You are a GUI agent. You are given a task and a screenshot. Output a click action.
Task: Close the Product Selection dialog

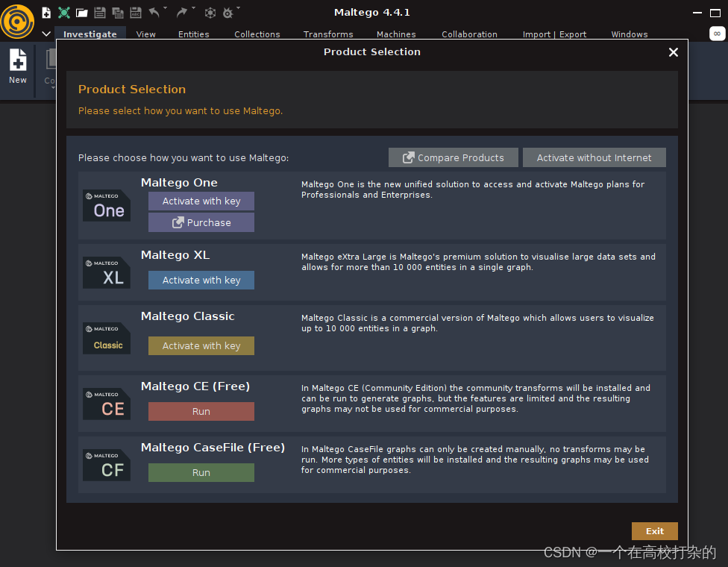674,52
